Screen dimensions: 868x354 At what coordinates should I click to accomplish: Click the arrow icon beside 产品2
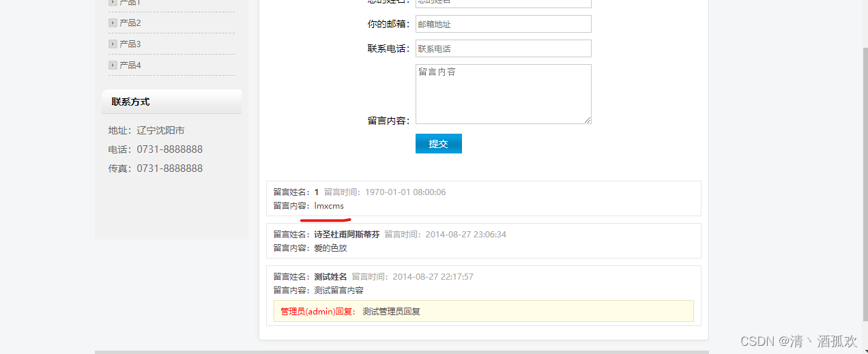point(113,23)
